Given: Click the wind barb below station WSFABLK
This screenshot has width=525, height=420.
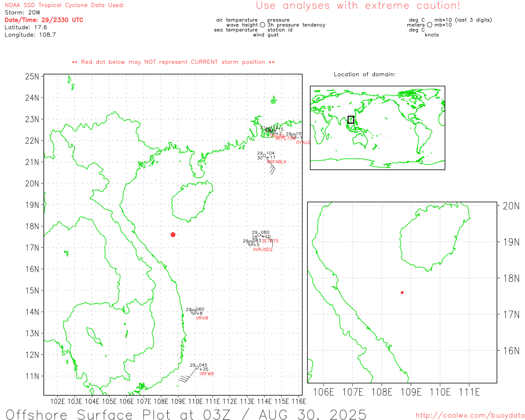Looking at the screenshot, I should [271, 166].
